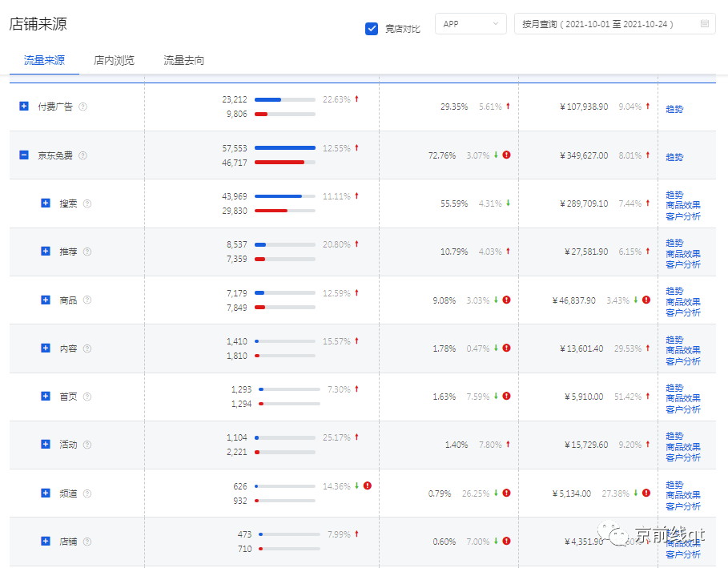Click the 23,212 visitor count

click(x=235, y=99)
